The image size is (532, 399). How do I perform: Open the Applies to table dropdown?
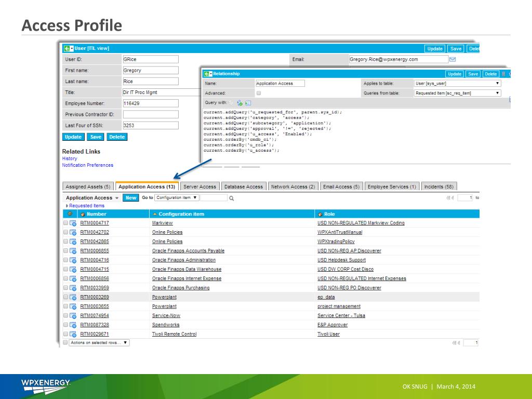coord(457,83)
